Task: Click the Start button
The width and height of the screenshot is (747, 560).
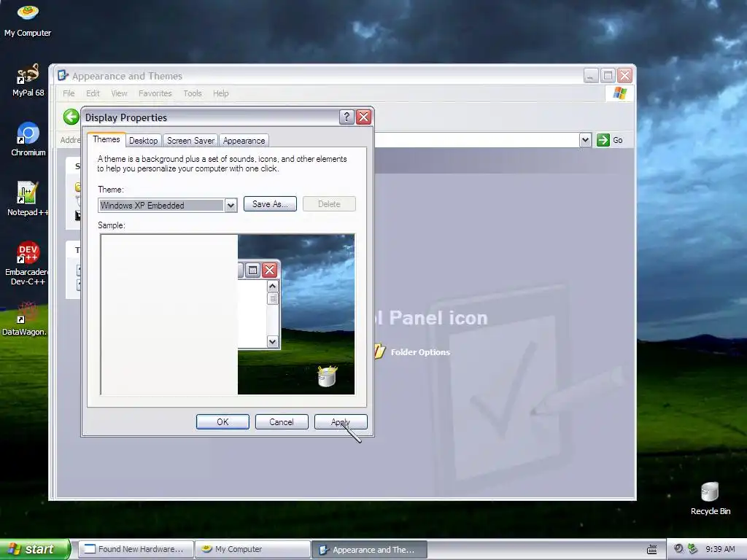Action: pos(34,549)
